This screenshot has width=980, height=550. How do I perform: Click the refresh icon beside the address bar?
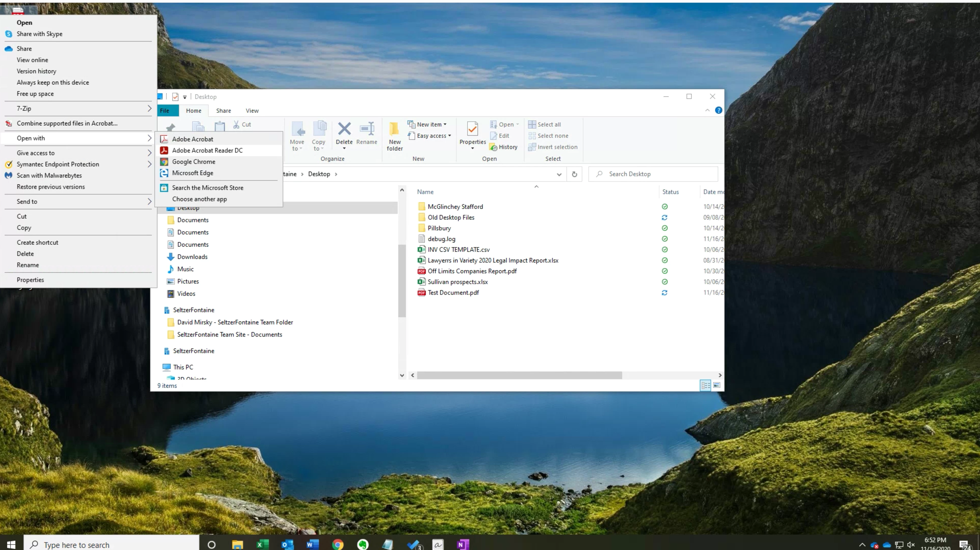(x=574, y=174)
